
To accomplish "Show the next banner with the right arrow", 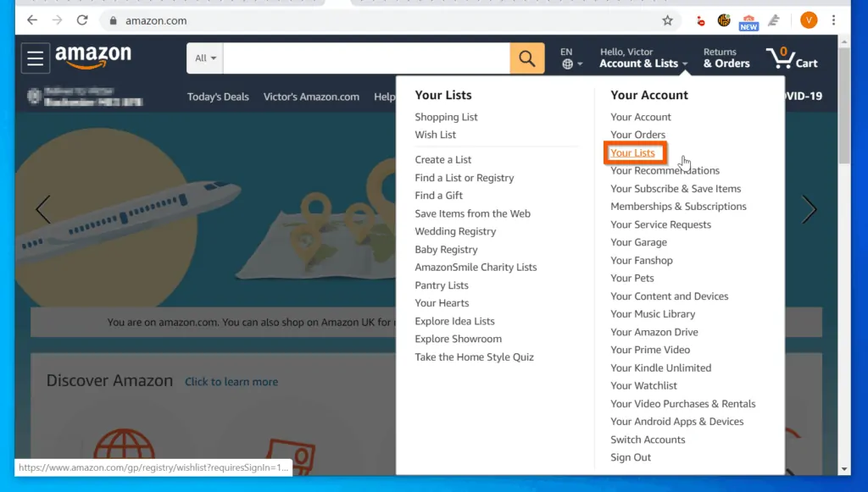I will [x=809, y=209].
